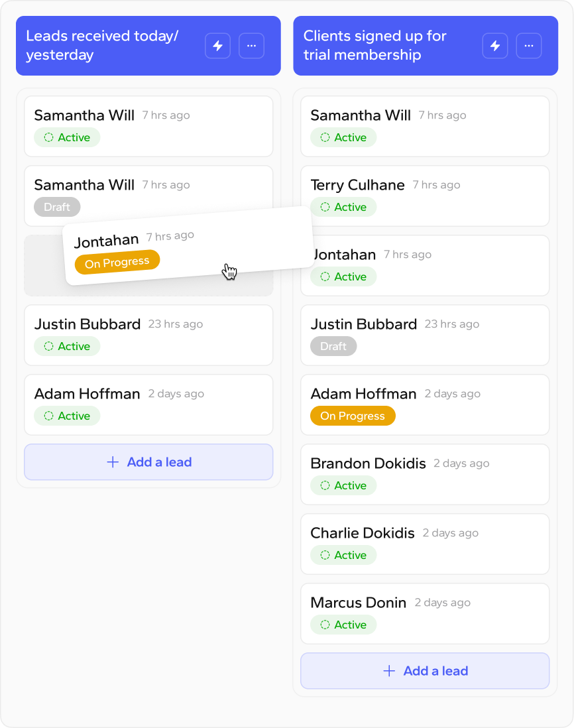Click plus icon in Clients Add a lead button
The image size is (574, 728).
[x=389, y=671]
